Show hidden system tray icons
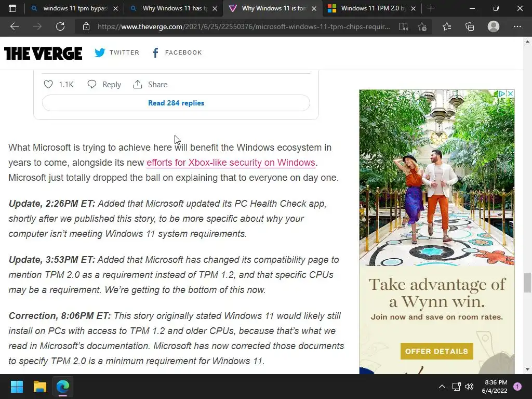Viewport: 532px width, 399px height. coord(442,387)
